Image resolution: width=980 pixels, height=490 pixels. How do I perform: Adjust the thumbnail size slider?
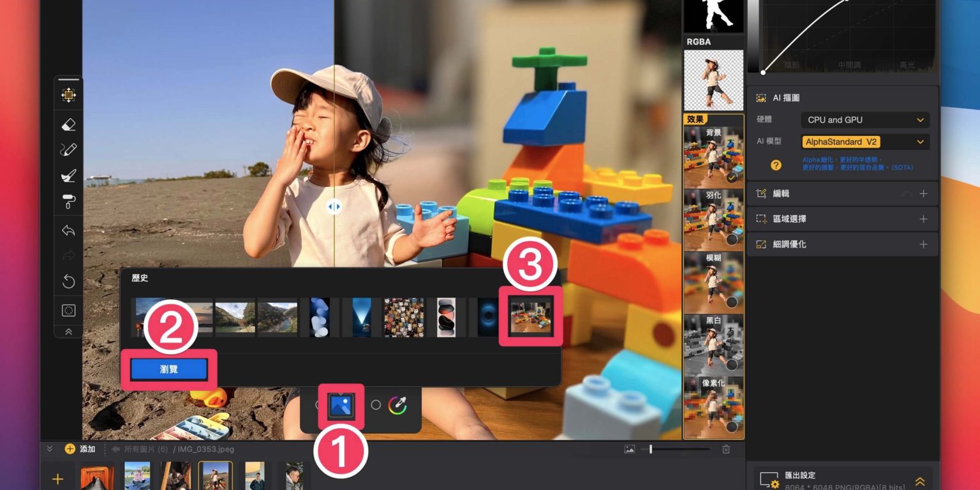tap(651, 449)
